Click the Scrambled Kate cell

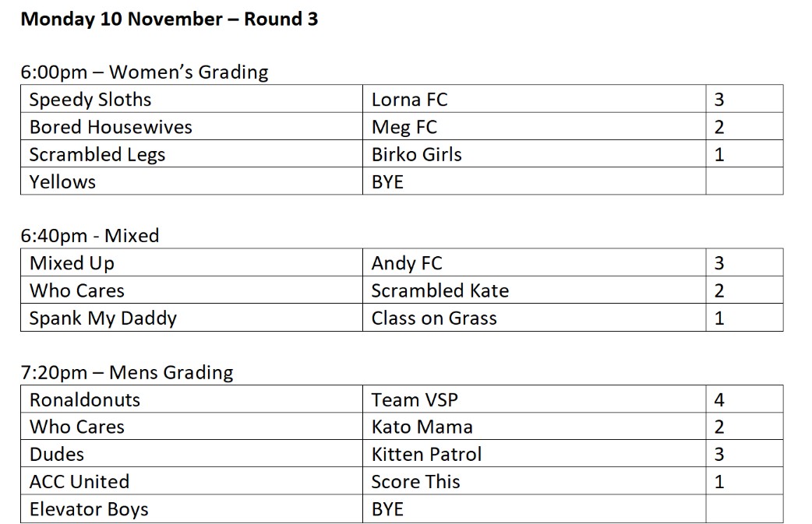tap(440, 290)
